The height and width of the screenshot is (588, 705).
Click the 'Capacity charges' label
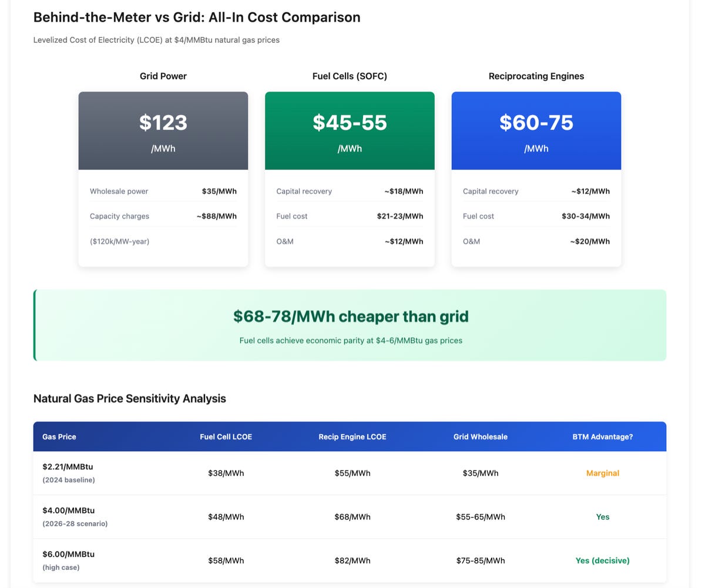coord(119,216)
